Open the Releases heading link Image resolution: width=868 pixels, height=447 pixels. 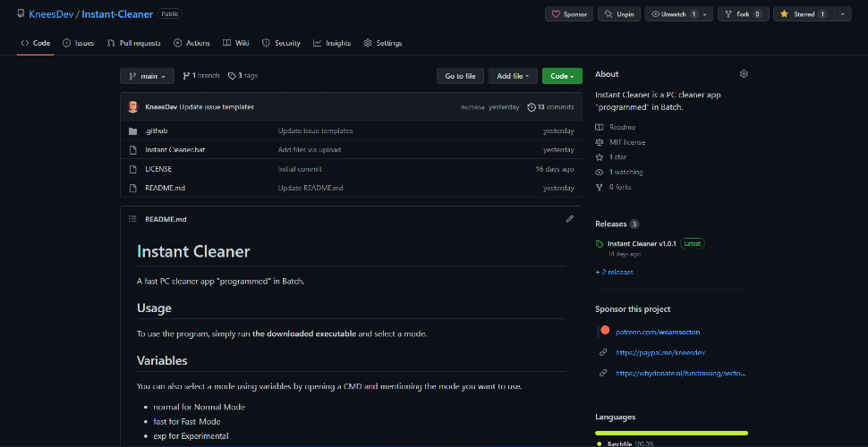click(x=610, y=224)
